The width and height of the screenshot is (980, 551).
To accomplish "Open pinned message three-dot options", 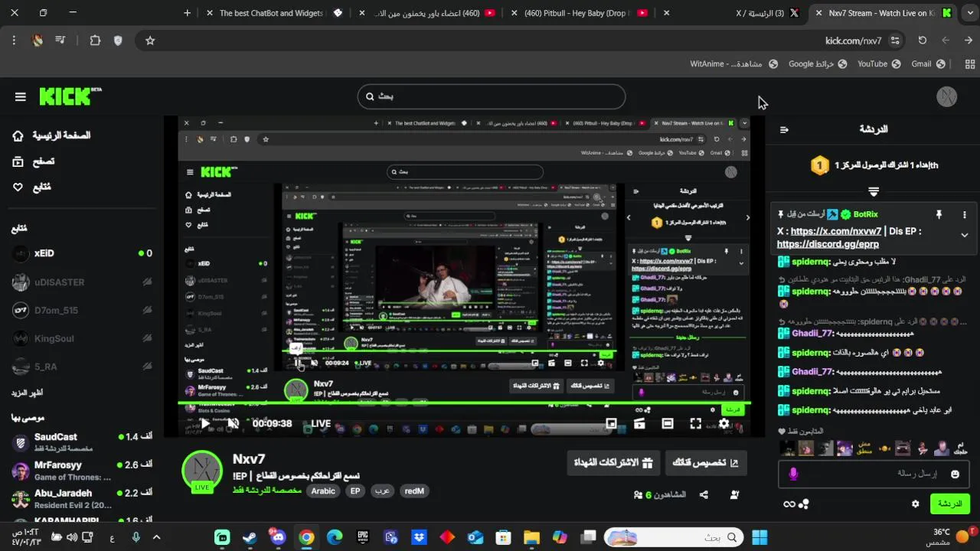I will tap(965, 215).
